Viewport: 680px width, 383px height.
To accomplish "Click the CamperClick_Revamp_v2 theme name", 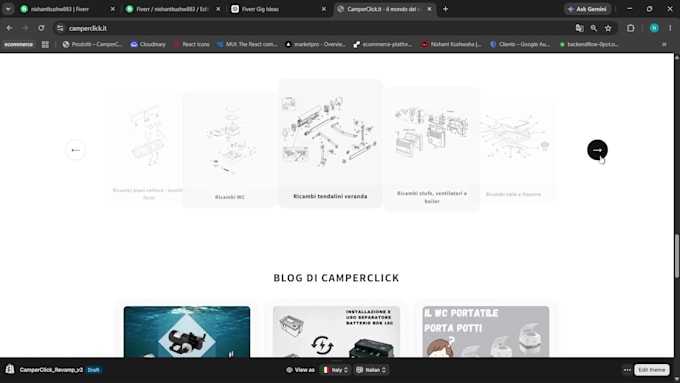I will [51, 370].
